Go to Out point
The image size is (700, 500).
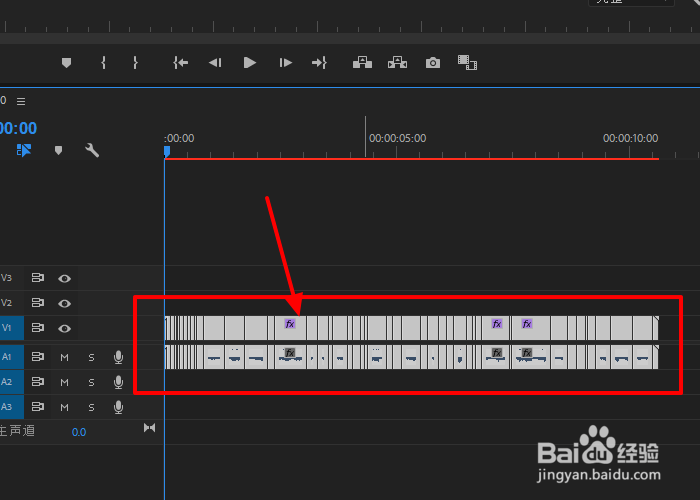(x=319, y=62)
